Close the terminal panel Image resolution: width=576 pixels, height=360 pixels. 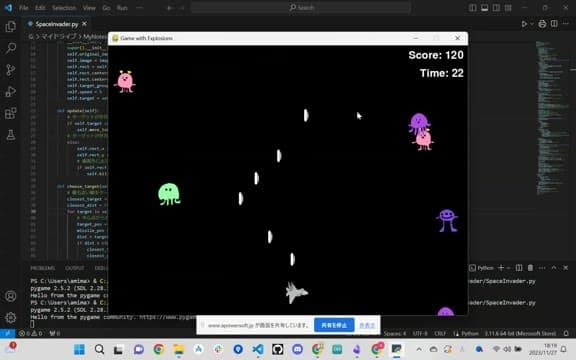(566, 268)
